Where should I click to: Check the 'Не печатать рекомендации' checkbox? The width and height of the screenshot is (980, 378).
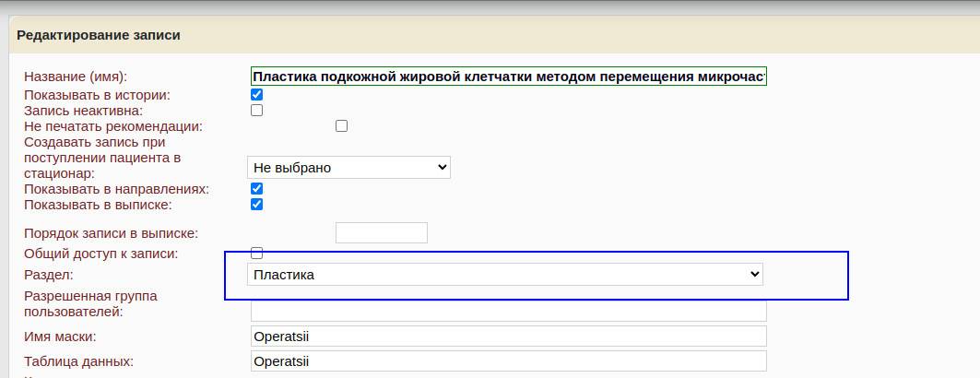(341, 126)
